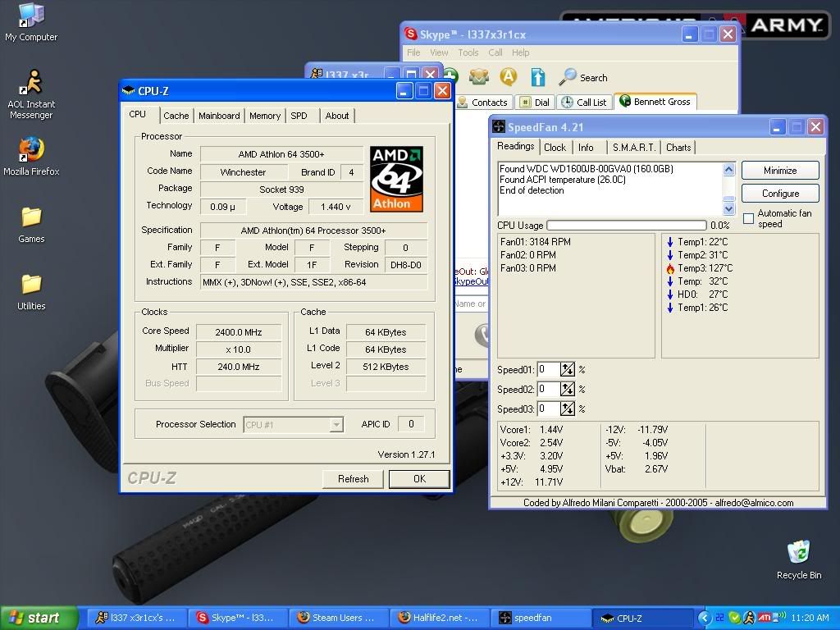The image size is (840, 630).
Task: Click the Speed03 value field
Action: coord(548,409)
